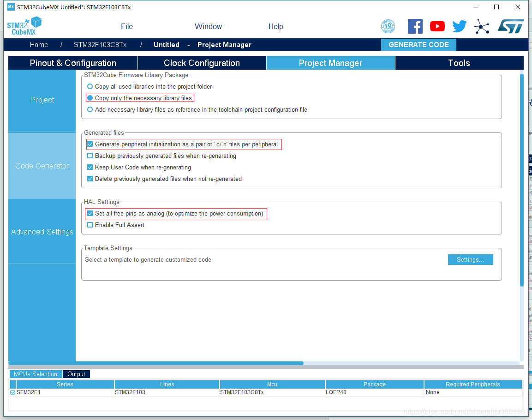Toggle Set all free pins as analog
The height and width of the screenshot is (420, 532).
click(90, 213)
